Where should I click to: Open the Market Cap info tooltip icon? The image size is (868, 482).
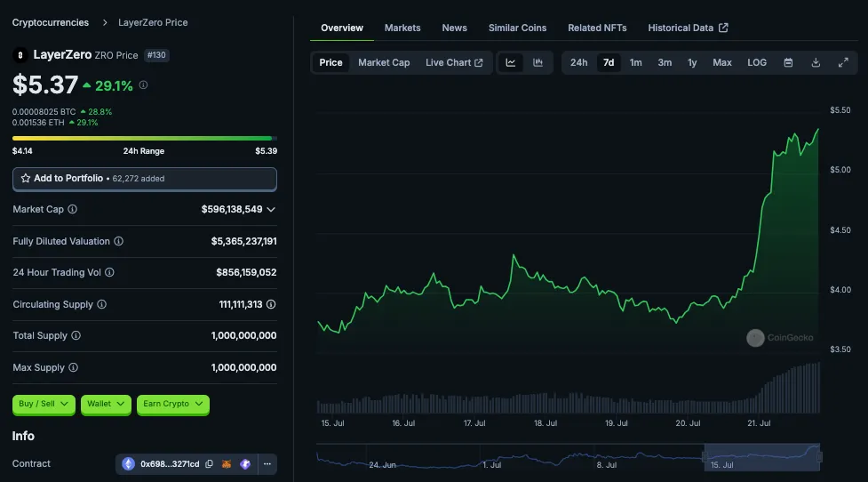tap(73, 209)
